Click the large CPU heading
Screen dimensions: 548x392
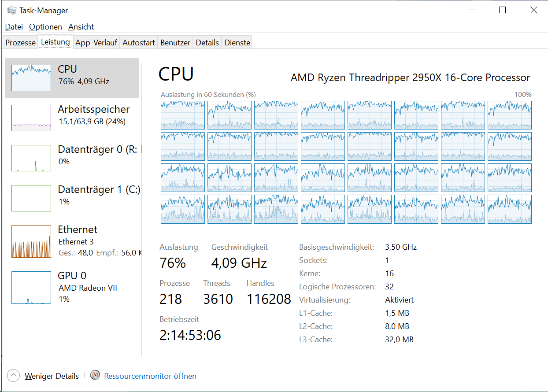[x=176, y=74]
